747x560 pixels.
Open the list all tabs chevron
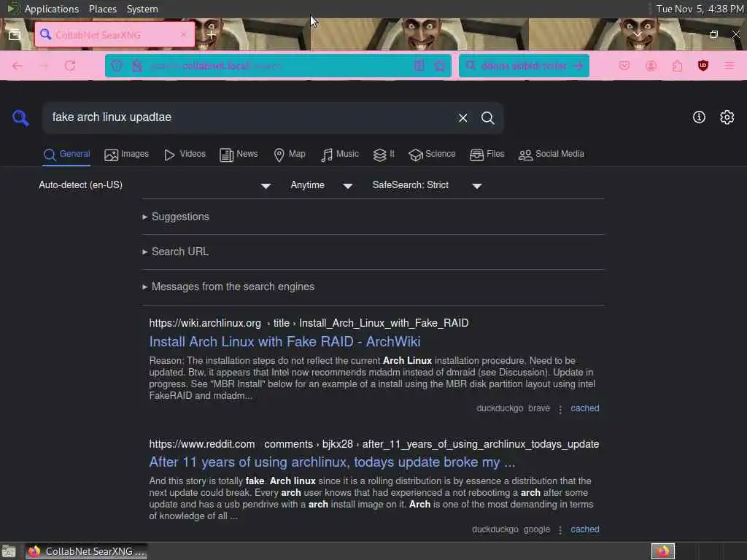[x=636, y=35]
